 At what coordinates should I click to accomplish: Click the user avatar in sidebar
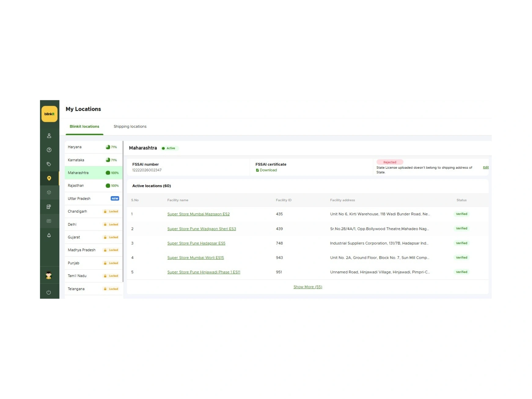tap(49, 275)
